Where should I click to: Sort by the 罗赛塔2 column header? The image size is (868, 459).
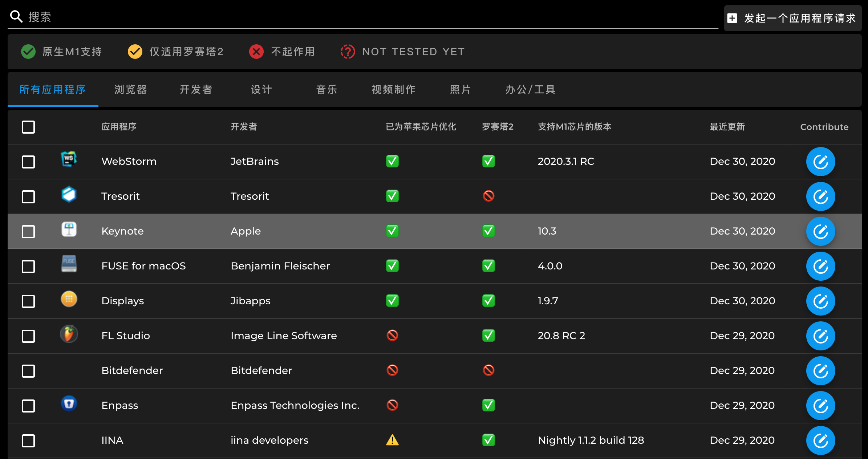pyautogui.click(x=498, y=127)
